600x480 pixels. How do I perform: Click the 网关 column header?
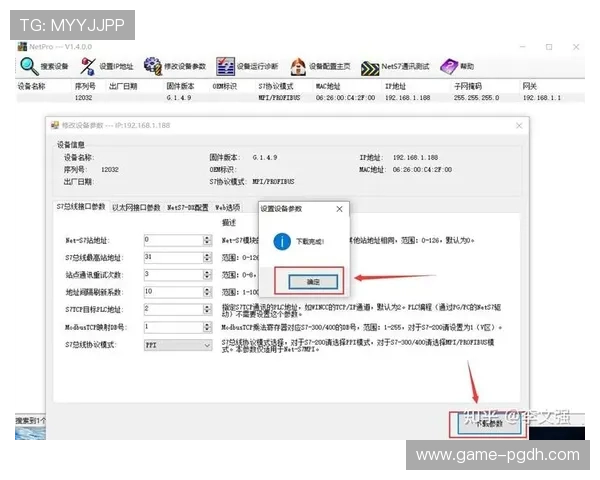pyautogui.click(x=530, y=87)
